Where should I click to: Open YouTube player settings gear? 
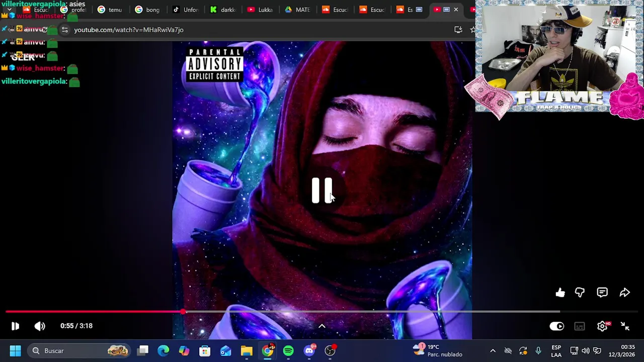(x=602, y=326)
